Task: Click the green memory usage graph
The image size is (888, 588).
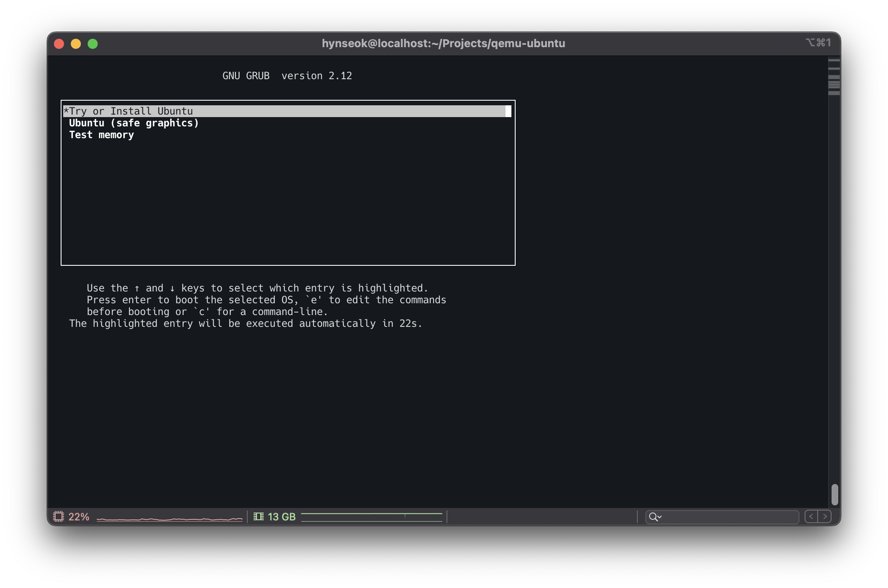Action: point(372,517)
